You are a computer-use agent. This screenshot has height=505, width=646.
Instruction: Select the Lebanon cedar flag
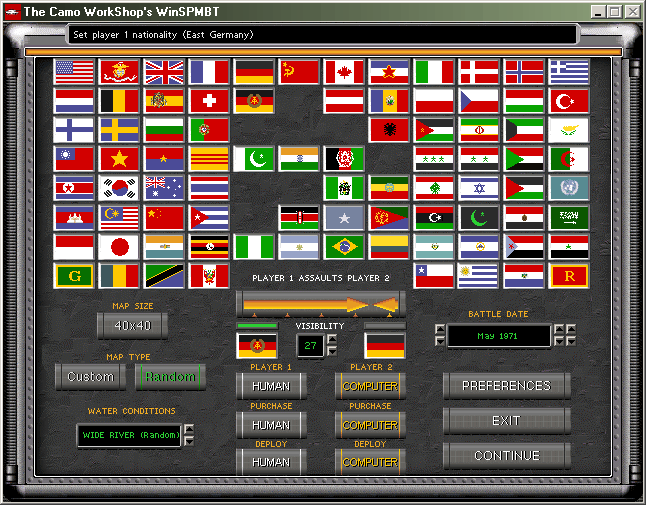pos(434,188)
